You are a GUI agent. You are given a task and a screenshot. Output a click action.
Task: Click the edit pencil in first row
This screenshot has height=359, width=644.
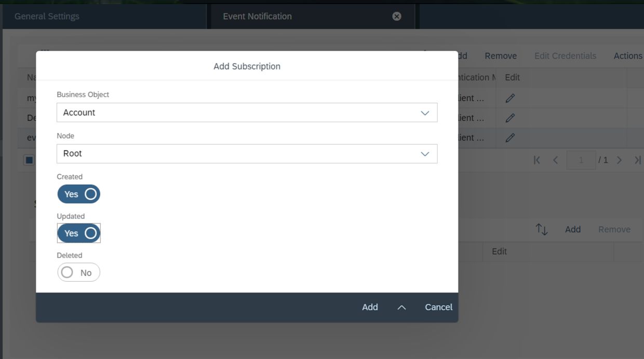(510, 98)
